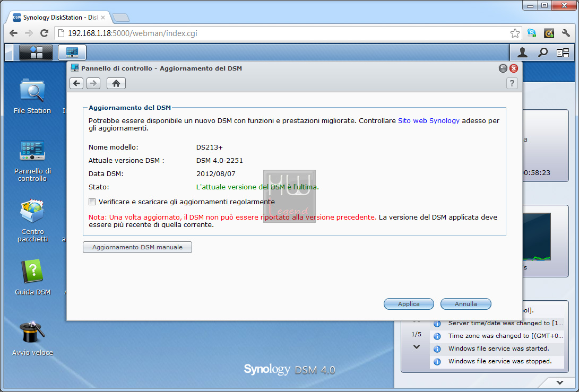The image size is (579, 392).
Task: Select log 'Windows file service was started'
Action: click(x=497, y=349)
